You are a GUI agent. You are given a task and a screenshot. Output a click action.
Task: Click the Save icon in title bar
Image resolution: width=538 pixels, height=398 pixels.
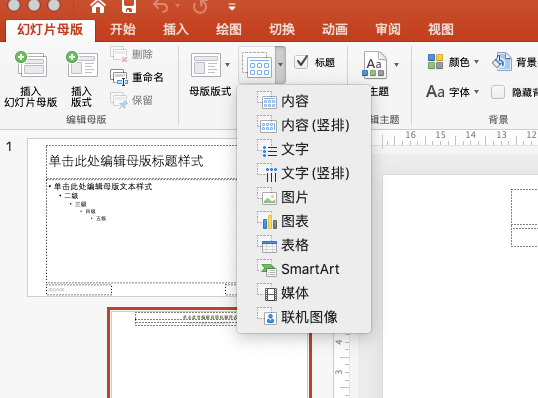point(129,6)
